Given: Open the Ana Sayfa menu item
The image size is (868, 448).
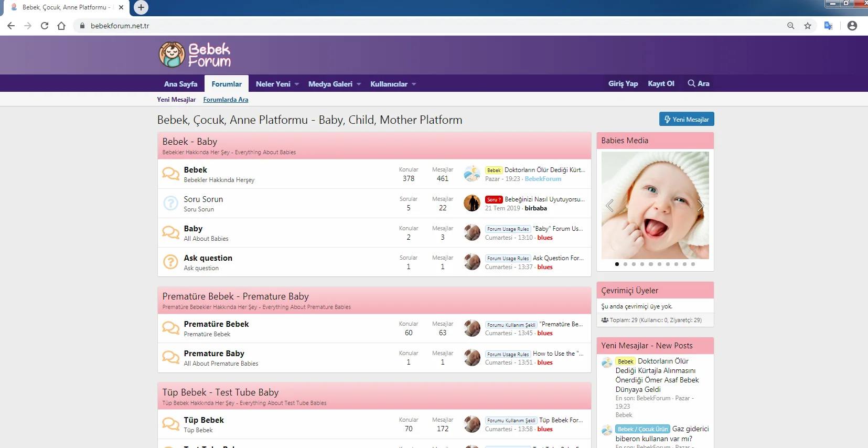Looking at the screenshot, I should [180, 84].
